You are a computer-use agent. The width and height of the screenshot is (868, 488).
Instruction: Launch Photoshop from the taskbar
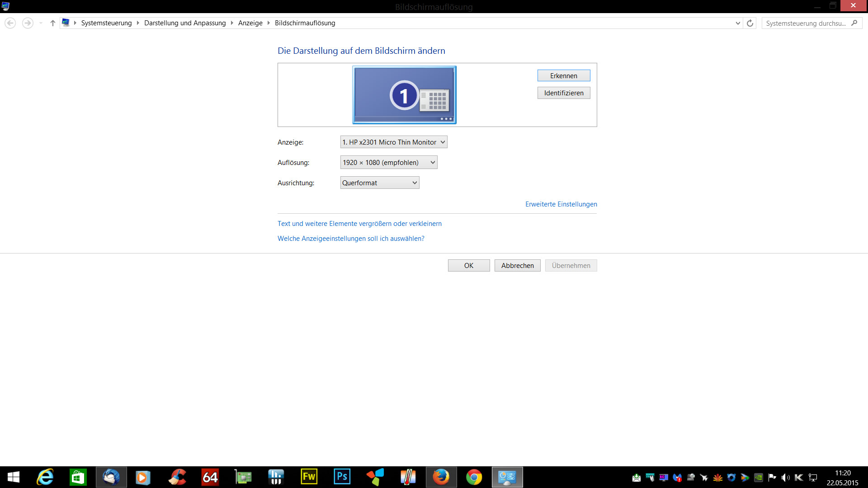[342, 477]
